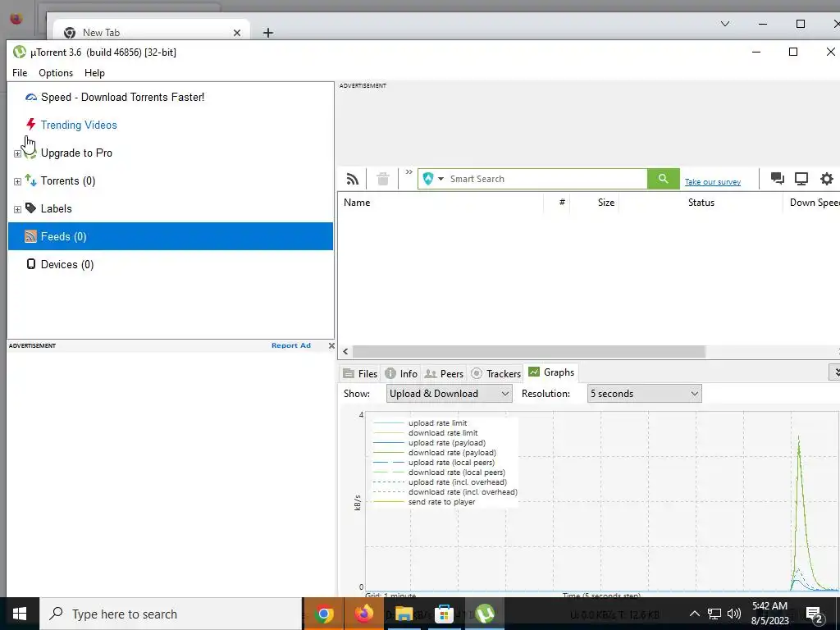Click the remote monitor toolbar icon
This screenshot has width=840, height=630.
coord(801,178)
